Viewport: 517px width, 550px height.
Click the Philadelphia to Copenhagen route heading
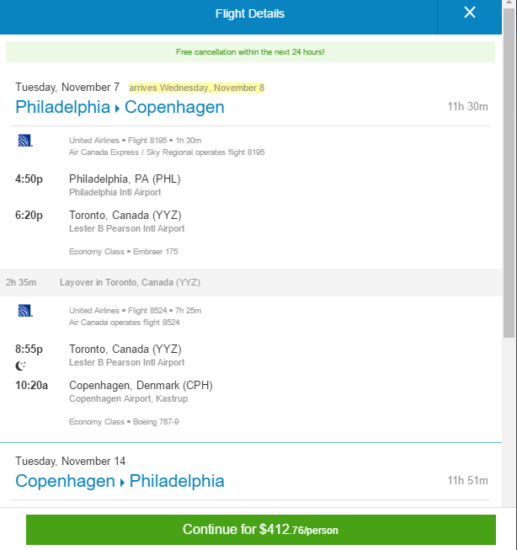[x=120, y=107]
